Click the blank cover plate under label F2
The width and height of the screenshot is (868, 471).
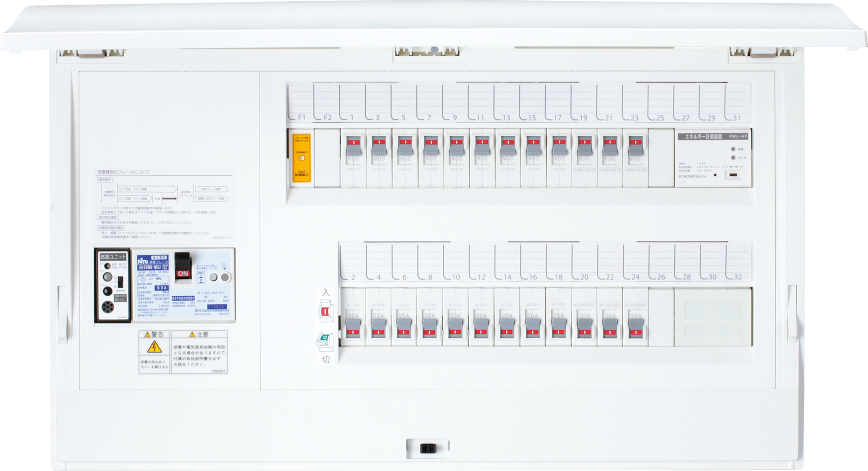coord(327,158)
